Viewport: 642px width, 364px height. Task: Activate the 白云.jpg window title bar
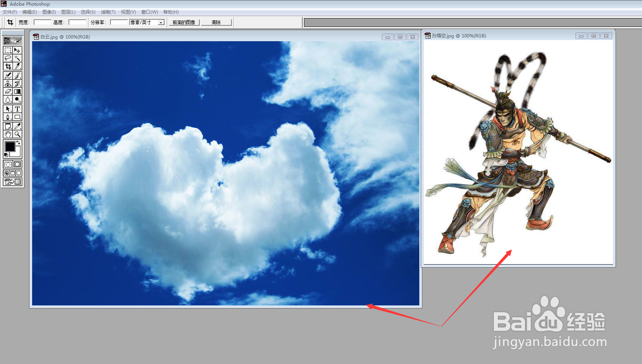tap(225, 37)
